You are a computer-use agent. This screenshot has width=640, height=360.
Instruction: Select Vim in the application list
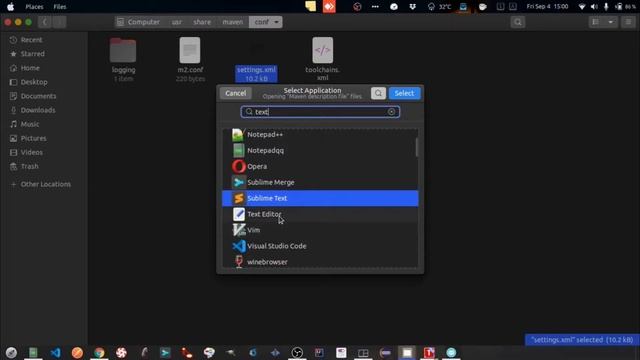pyautogui.click(x=320, y=230)
